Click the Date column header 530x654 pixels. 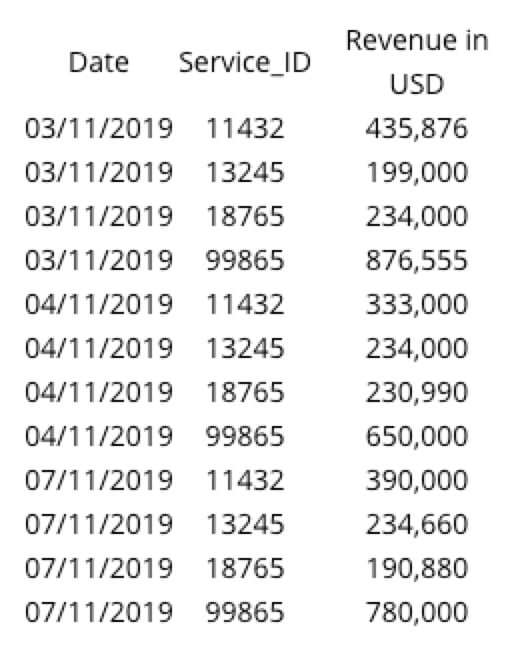[x=99, y=63]
